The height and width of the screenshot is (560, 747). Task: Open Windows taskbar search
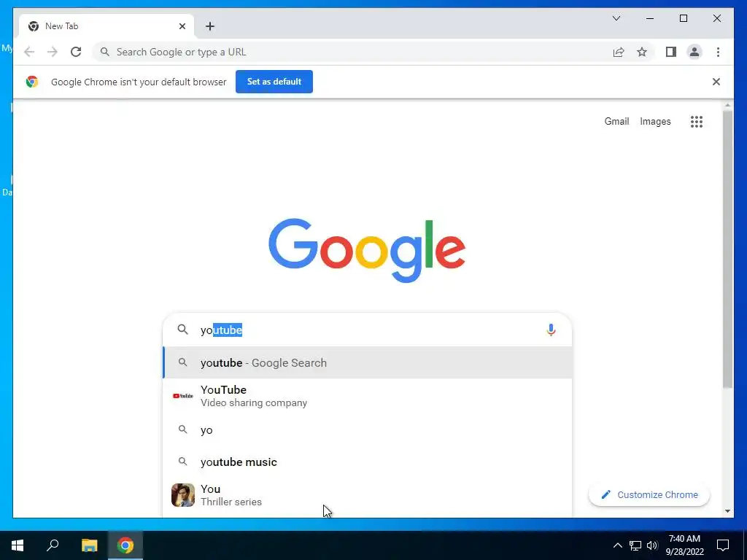53,545
